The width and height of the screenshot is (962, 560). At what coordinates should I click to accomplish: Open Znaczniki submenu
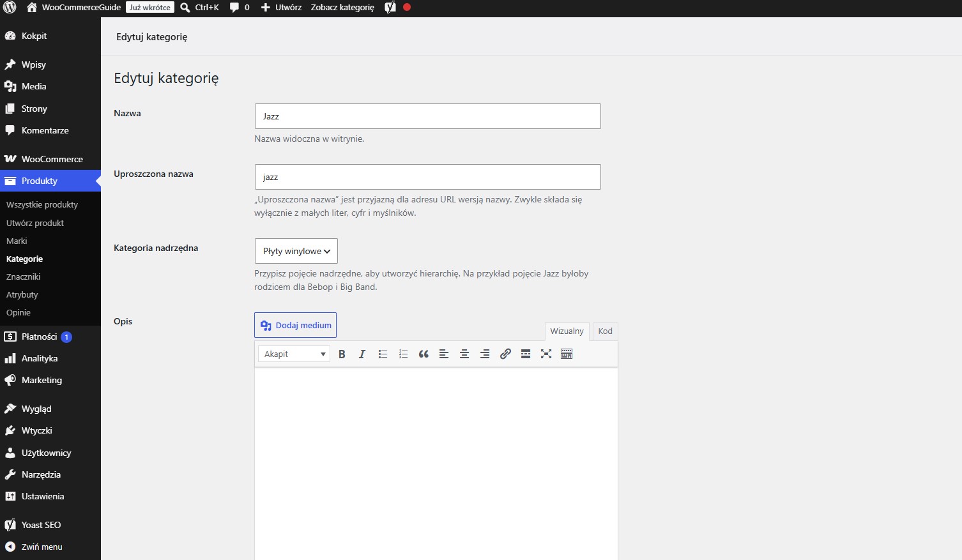24,276
